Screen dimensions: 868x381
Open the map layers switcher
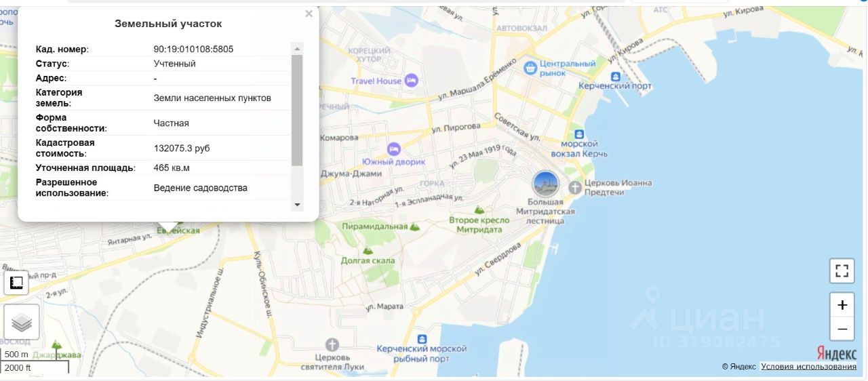click(x=22, y=322)
